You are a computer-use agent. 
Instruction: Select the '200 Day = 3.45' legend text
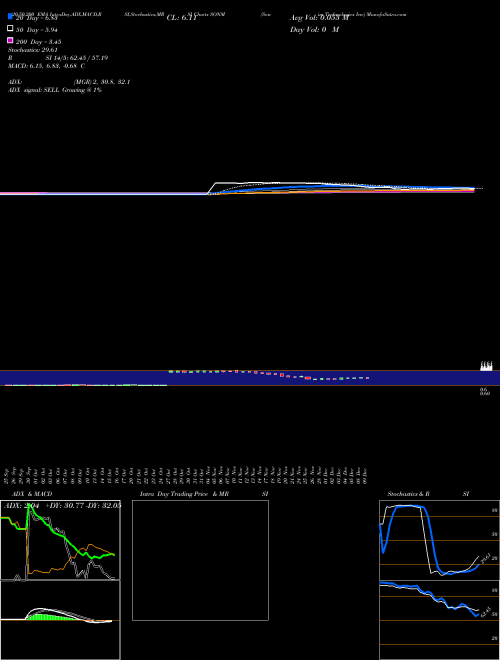point(38,42)
